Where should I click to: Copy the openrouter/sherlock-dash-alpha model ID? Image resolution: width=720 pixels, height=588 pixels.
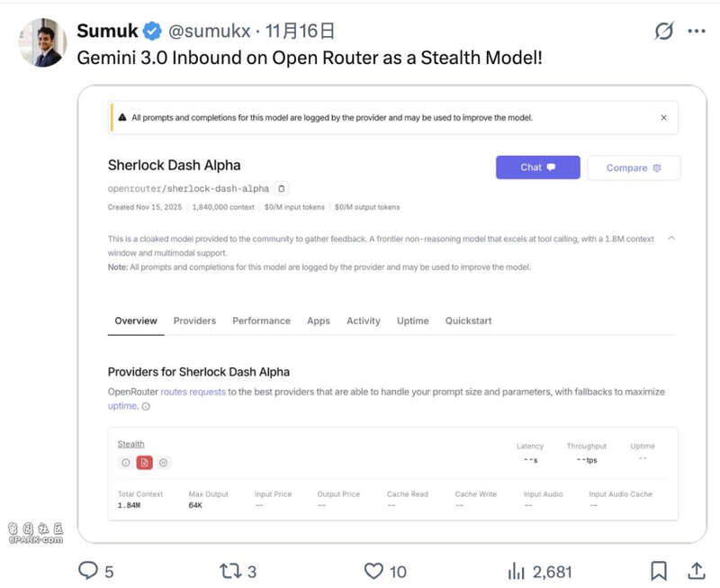(x=282, y=189)
